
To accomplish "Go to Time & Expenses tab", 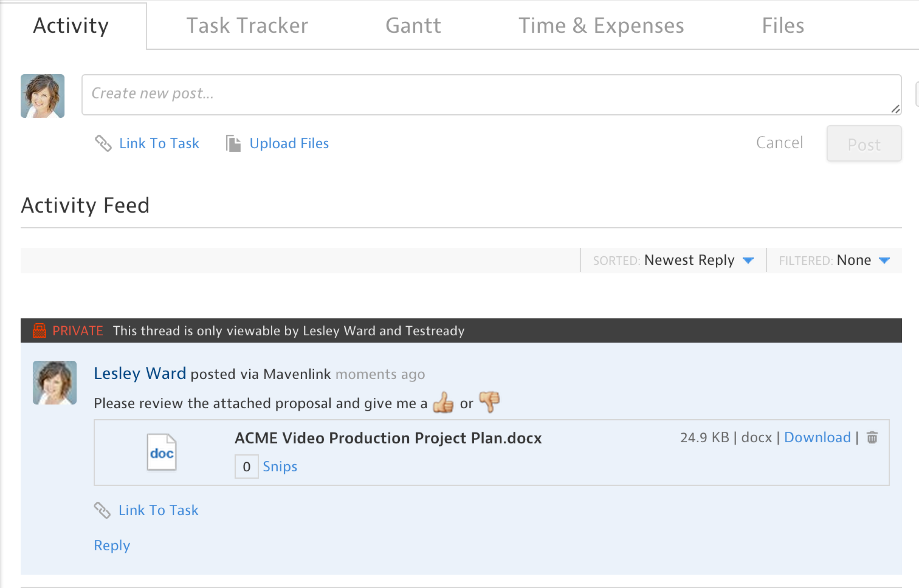I will [x=601, y=26].
